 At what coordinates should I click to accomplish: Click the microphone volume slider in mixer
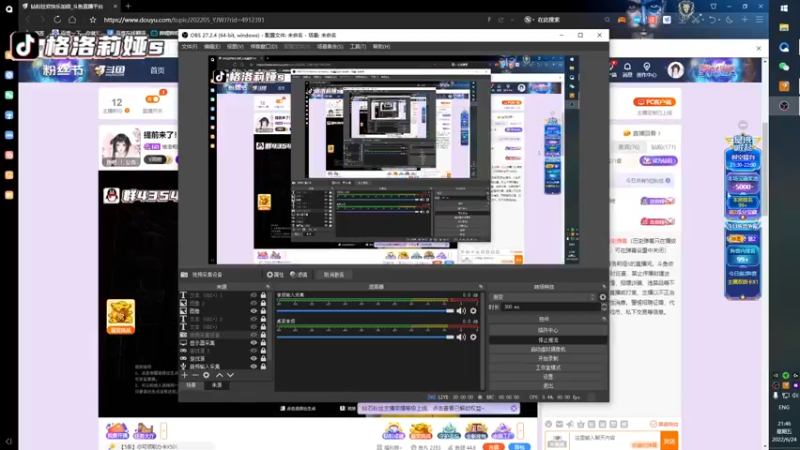(365, 311)
